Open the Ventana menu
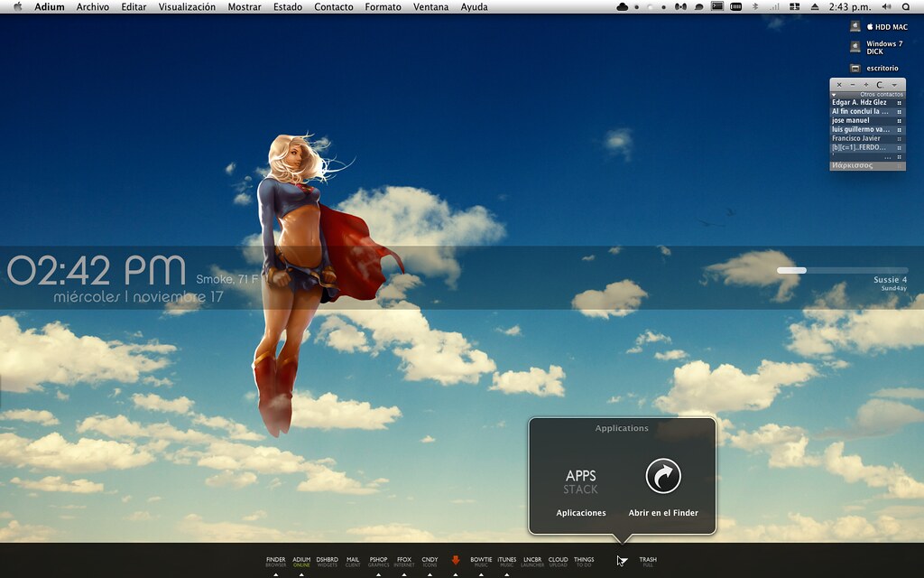The width and height of the screenshot is (924, 578). (430, 7)
